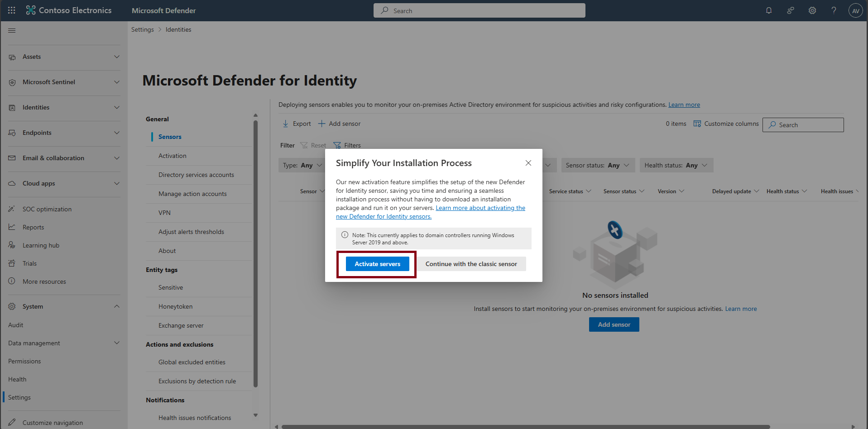Screen dimensions: 868x429
Task: Open Adjust alerts thresholds
Action: (191, 232)
